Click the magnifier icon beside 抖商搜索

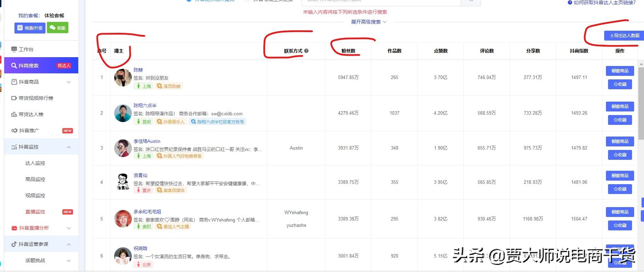(14, 66)
